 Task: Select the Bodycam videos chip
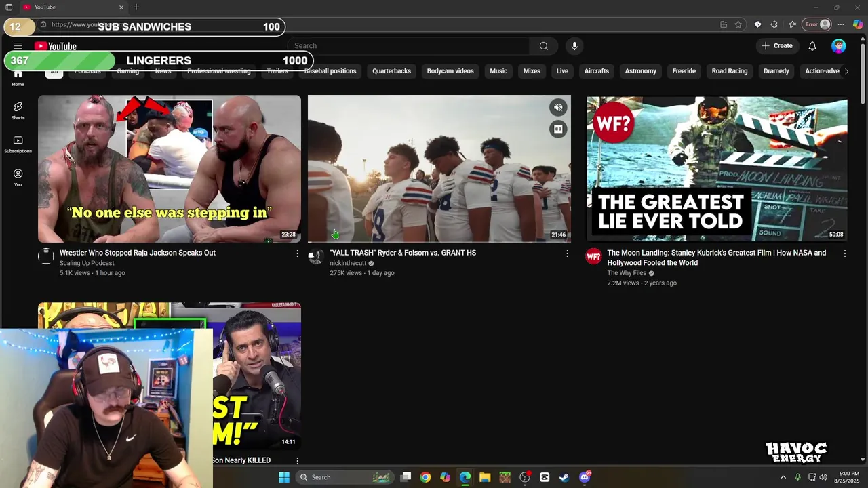point(450,71)
